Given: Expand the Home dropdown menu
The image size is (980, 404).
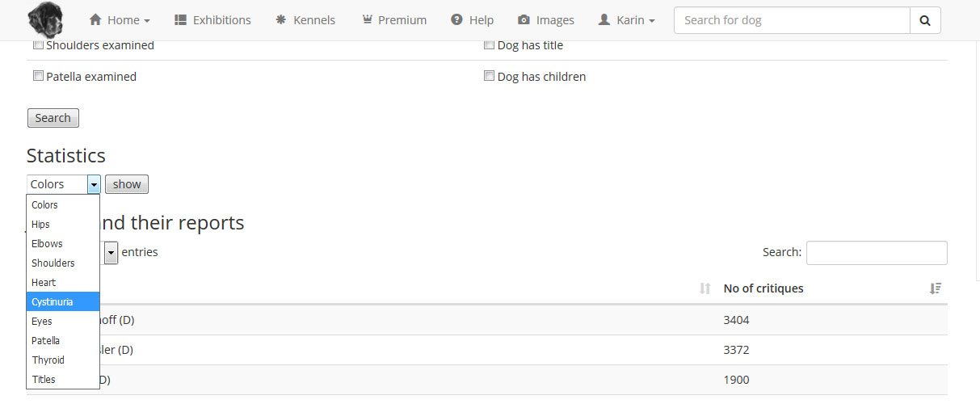Looking at the screenshot, I should (120, 20).
